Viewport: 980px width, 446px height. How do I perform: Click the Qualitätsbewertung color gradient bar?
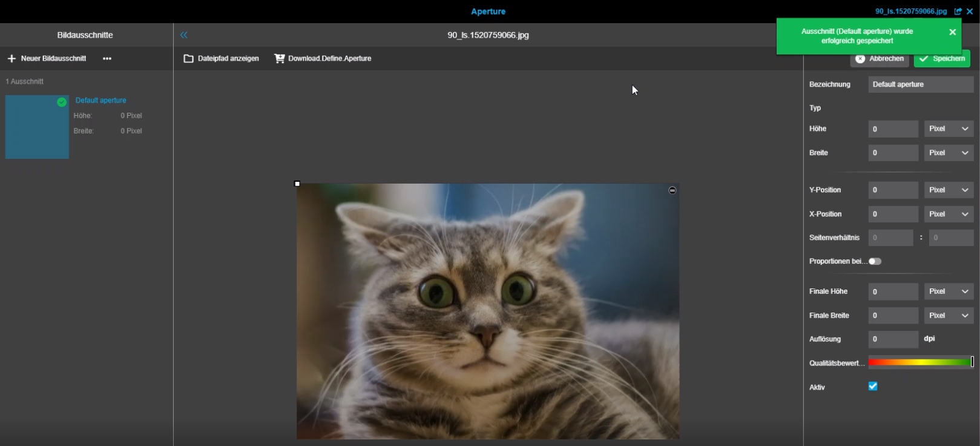click(920, 362)
